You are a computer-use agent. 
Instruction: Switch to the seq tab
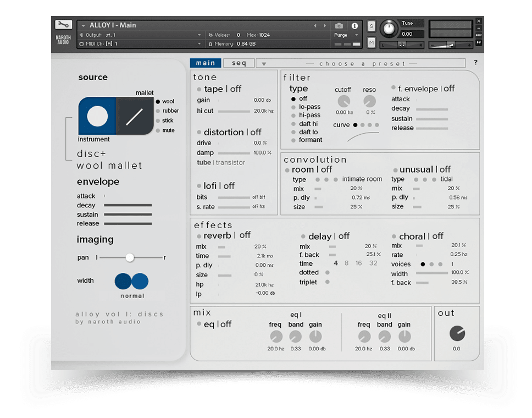[239, 63]
